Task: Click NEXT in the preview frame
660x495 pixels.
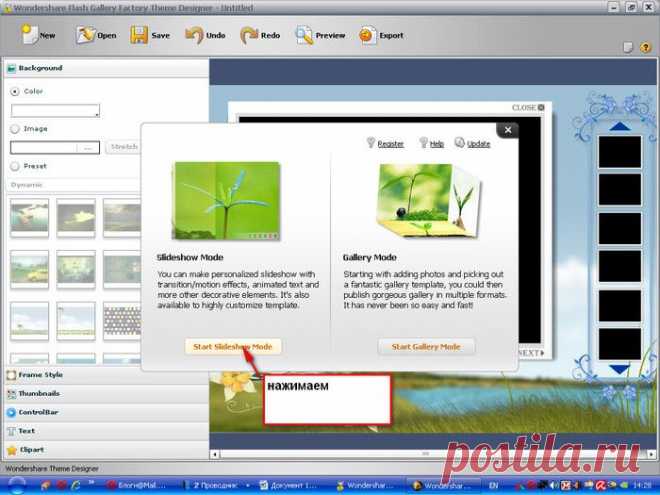Action: pyautogui.click(x=531, y=353)
